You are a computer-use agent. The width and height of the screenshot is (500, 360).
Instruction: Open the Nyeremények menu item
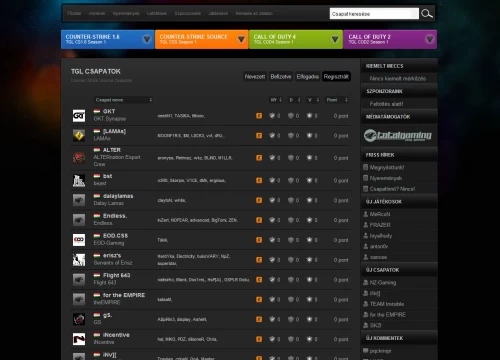point(126,13)
